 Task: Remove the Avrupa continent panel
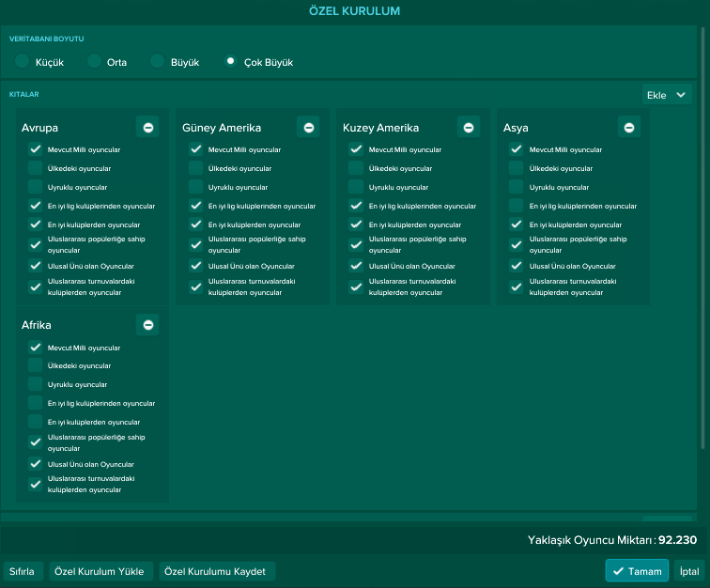click(x=147, y=128)
